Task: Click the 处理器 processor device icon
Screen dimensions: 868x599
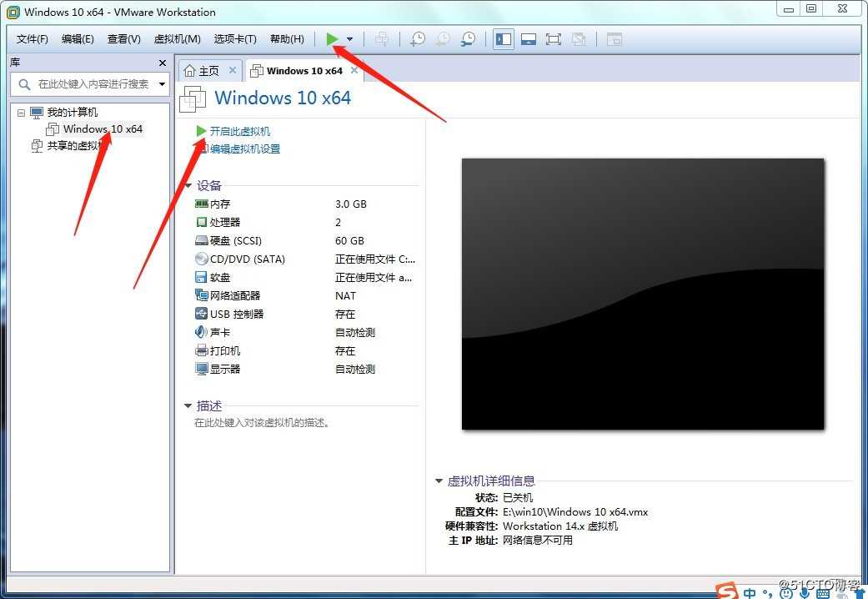Action: click(202, 222)
